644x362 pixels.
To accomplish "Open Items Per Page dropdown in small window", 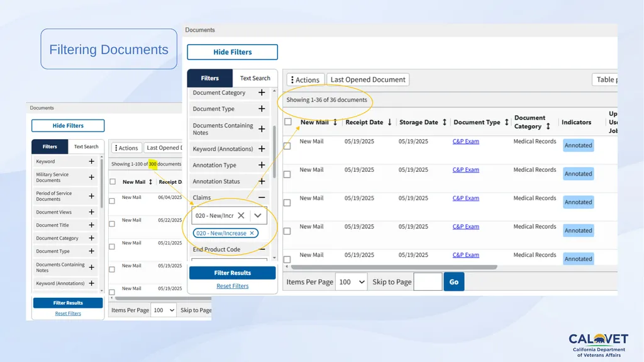I will pos(164,310).
